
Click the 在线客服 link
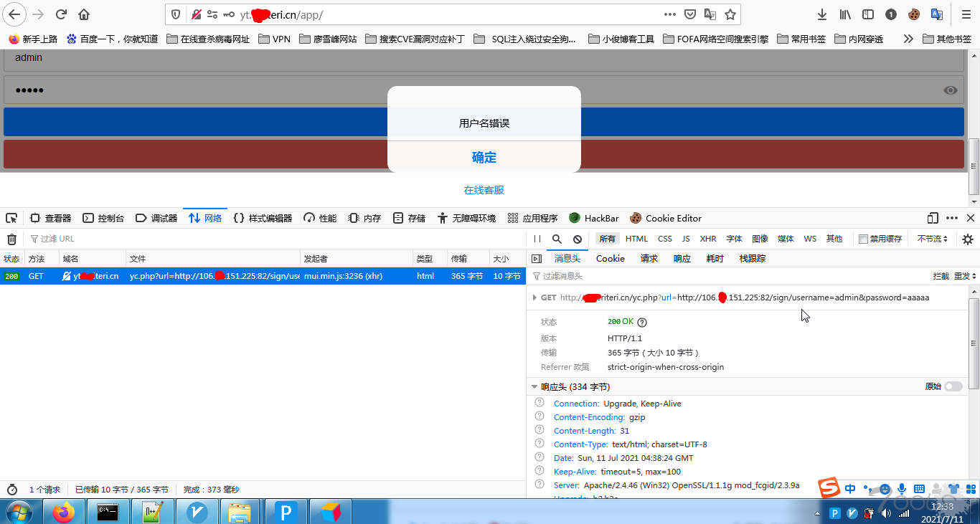(484, 190)
